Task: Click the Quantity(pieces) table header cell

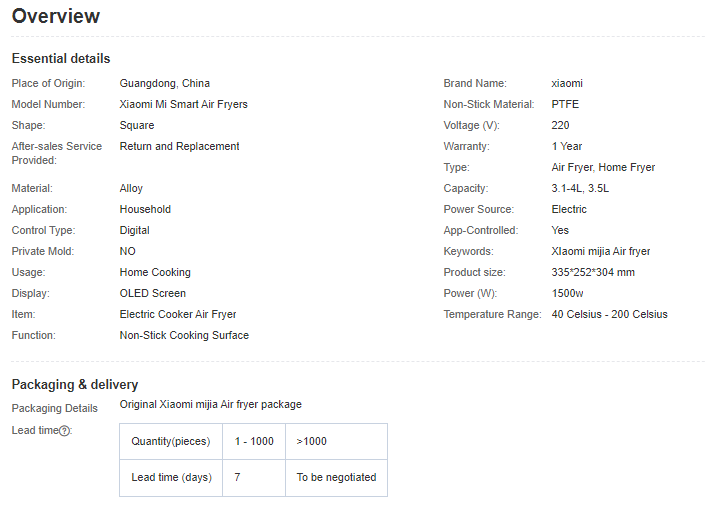Action: pos(171,441)
